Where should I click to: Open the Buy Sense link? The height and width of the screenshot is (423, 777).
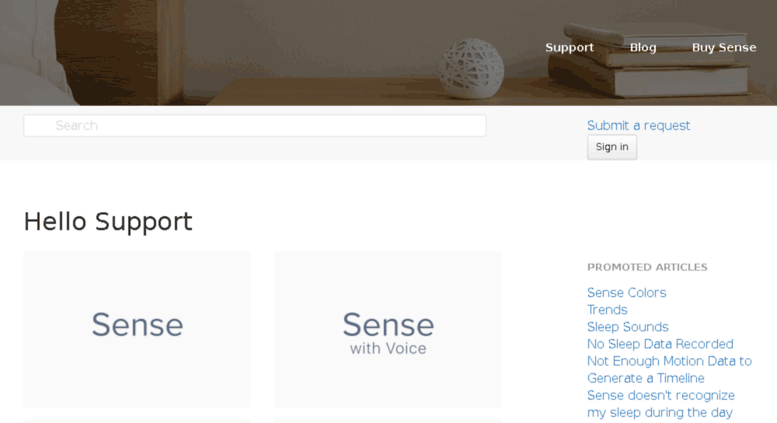(723, 48)
